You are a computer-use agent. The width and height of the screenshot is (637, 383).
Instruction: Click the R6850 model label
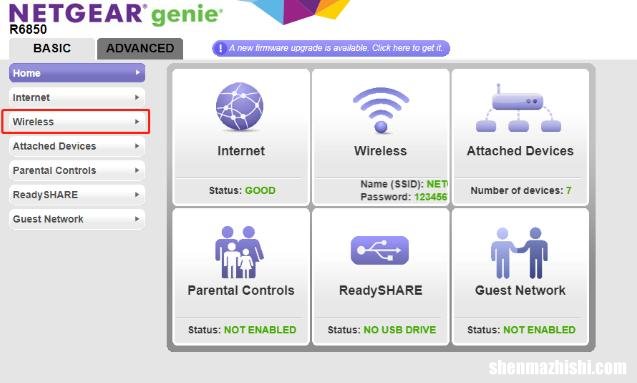point(28,30)
